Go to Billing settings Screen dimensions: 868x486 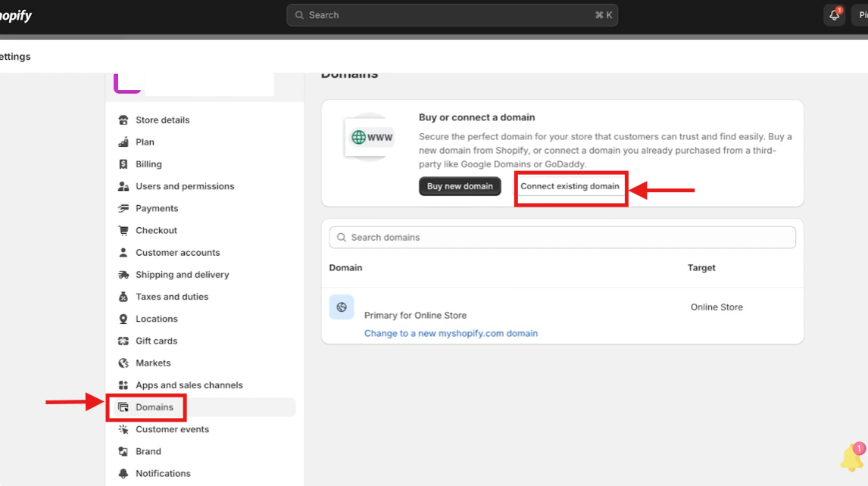tap(148, 164)
